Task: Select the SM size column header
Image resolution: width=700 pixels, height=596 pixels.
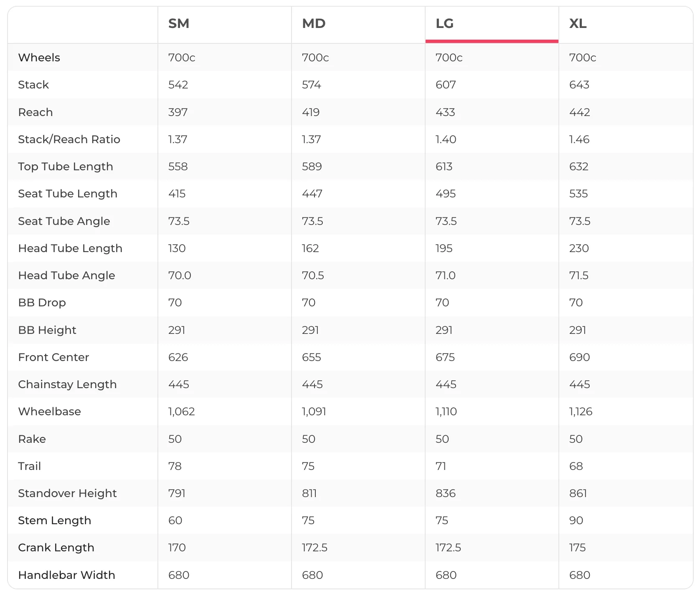Action: 179,23
